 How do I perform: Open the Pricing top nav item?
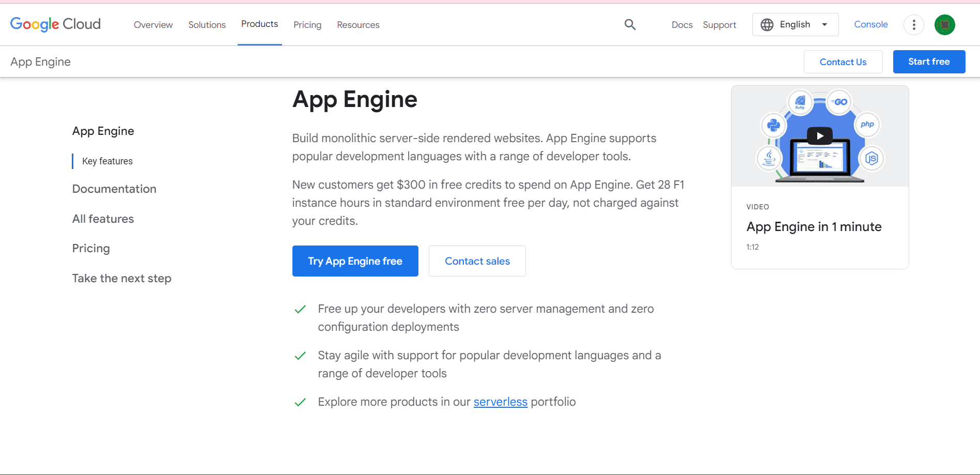307,25
